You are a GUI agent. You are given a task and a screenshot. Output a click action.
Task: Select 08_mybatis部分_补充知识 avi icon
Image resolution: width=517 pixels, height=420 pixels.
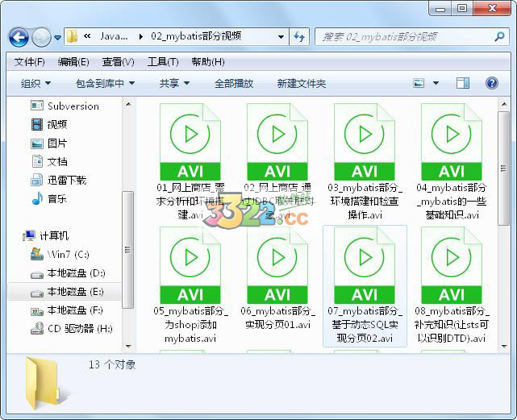click(x=452, y=265)
